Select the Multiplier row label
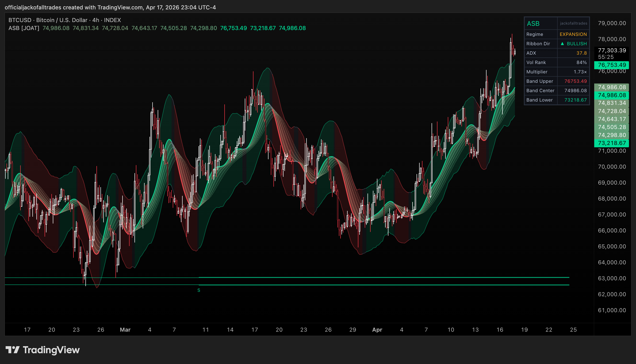 (x=537, y=72)
